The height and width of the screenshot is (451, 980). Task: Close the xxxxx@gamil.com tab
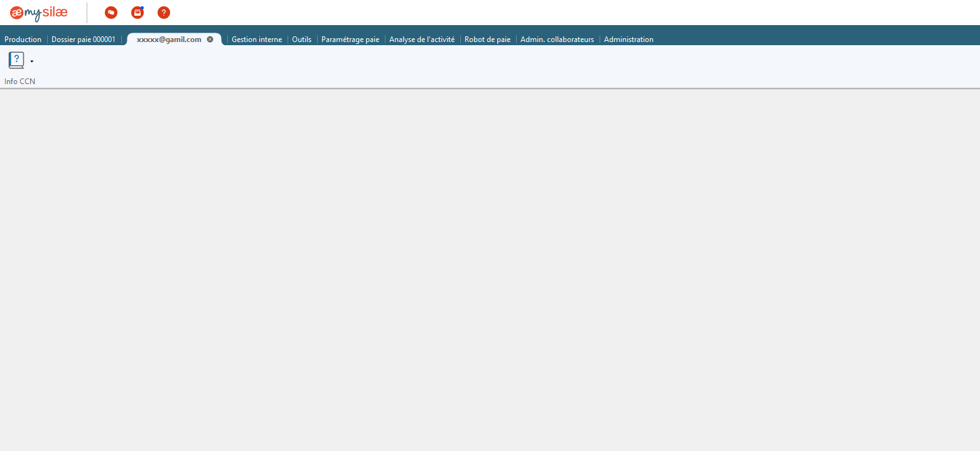[x=210, y=39]
